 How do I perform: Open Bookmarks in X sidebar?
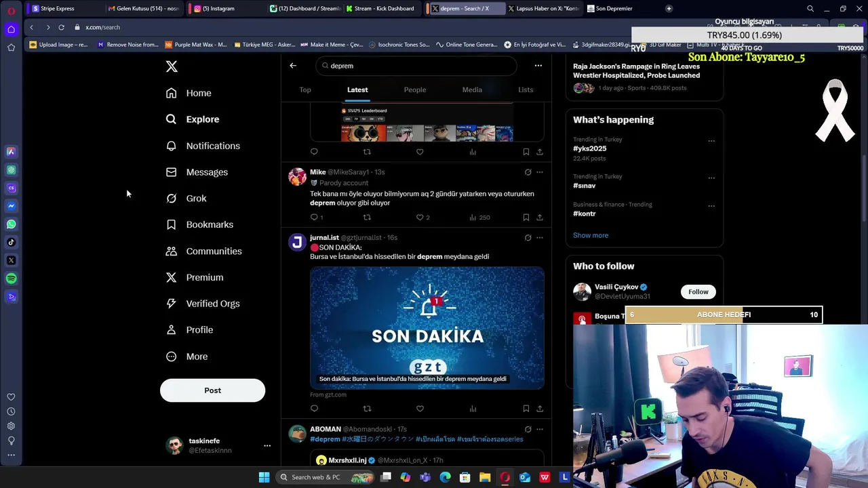(200, 224)
